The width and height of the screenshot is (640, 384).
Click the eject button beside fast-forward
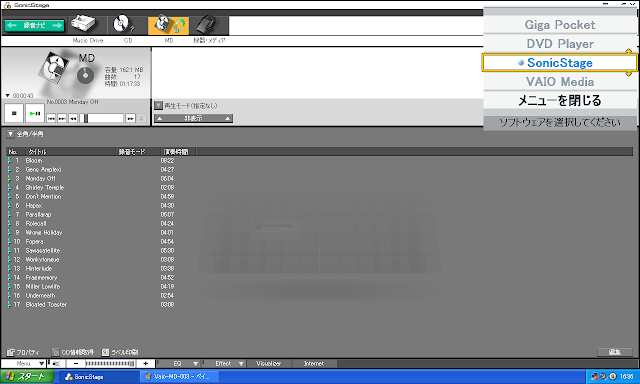point(141,118)
